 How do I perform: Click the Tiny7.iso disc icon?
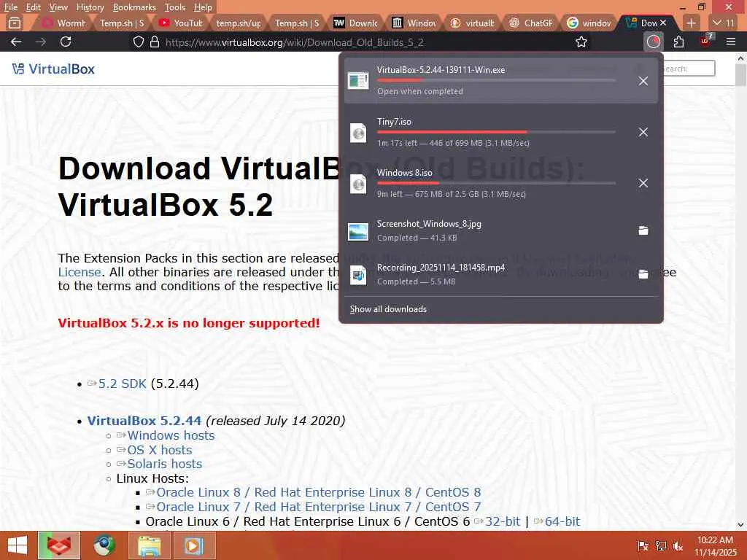[x=358, y=133]
